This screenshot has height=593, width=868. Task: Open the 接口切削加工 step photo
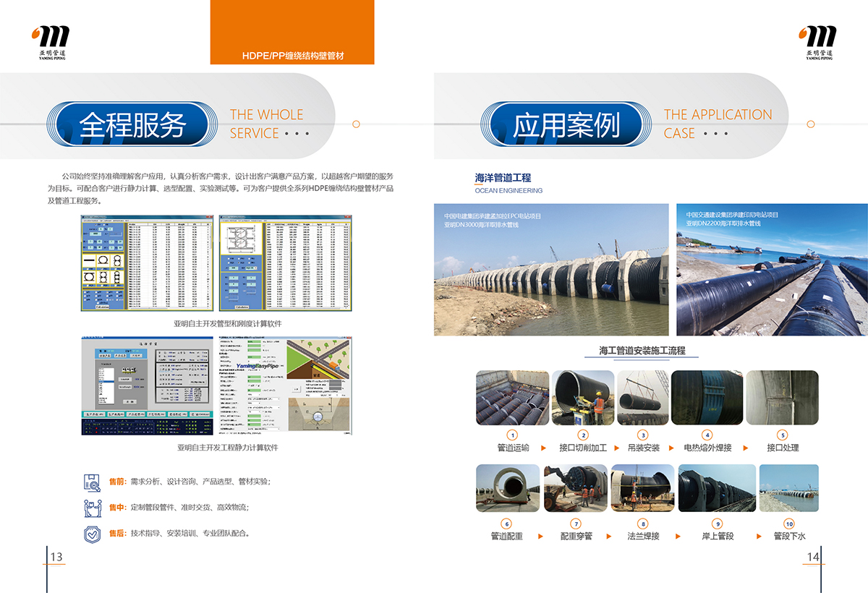click(584, 398)
